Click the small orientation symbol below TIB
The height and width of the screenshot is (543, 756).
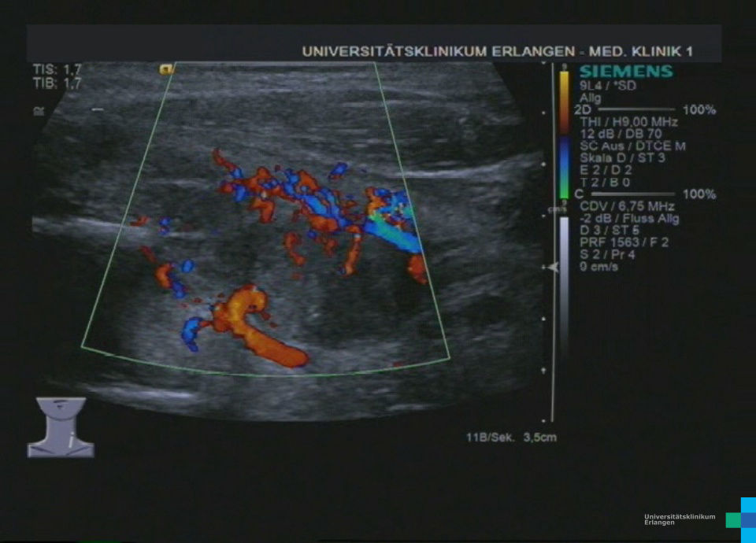[38, 110]
